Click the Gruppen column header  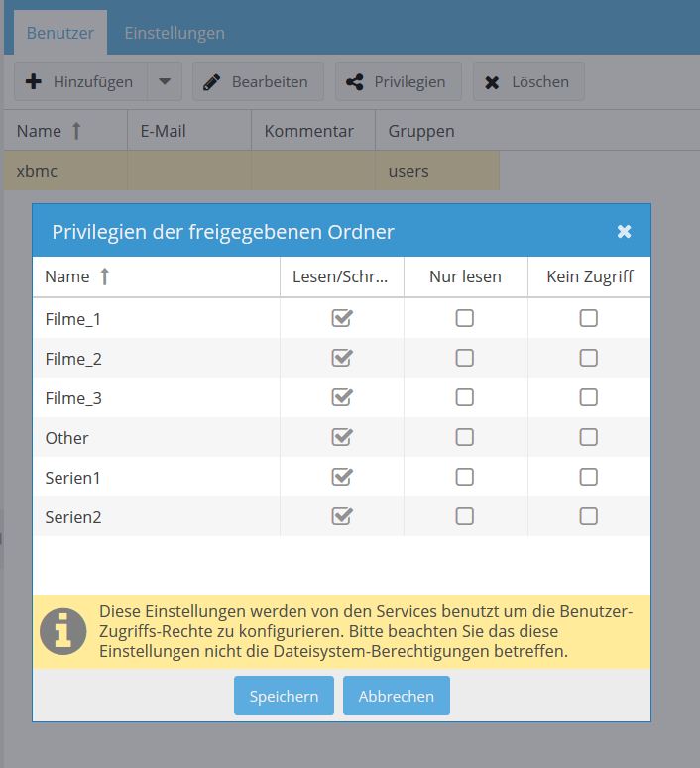[437, 131]
